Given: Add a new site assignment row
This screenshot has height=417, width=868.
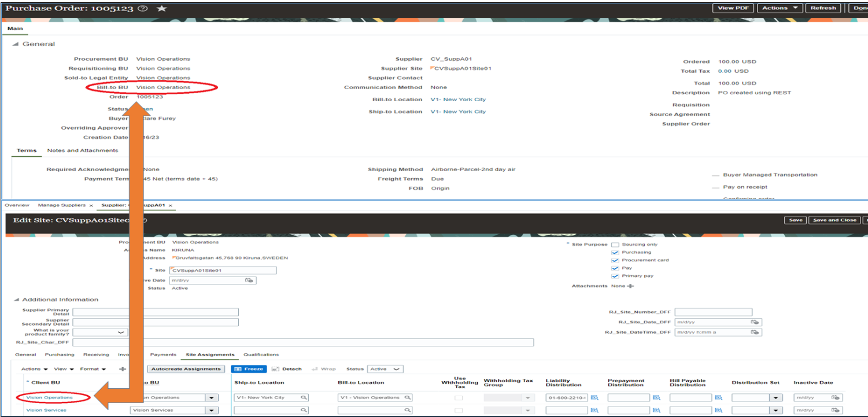Looking at the screenshot, I should coord(123,368).
